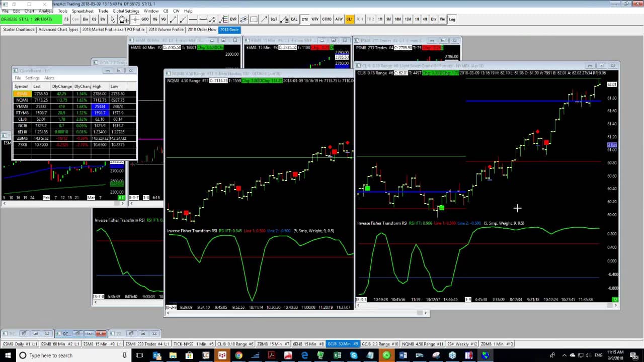The width and height of the screenshot is (644, 362).
Task: Select the CLJ8 symbol in QuoteBoard
Action: coord(22,119)
